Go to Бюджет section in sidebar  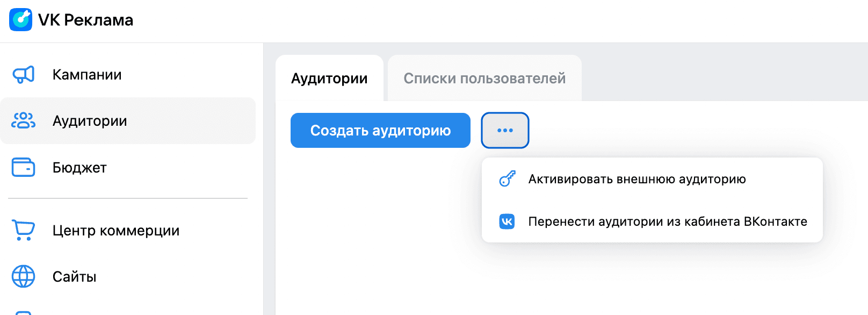pos(79,168)
